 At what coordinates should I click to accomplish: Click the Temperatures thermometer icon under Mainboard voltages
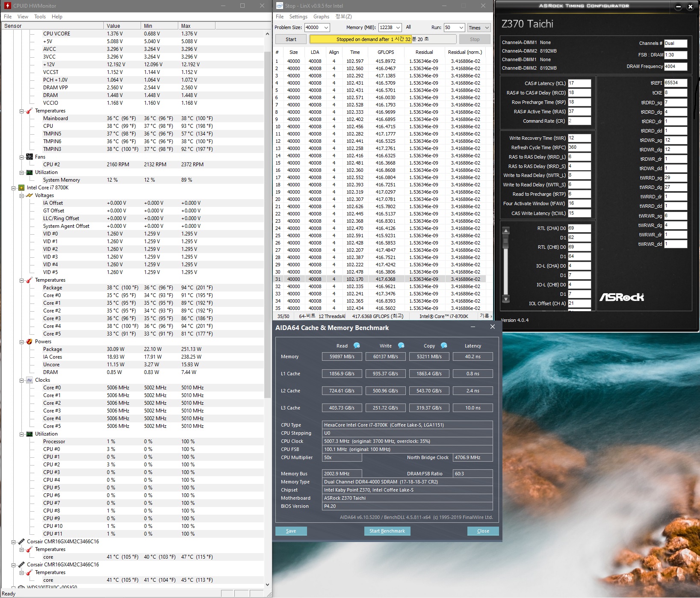(x=30, y=111)
